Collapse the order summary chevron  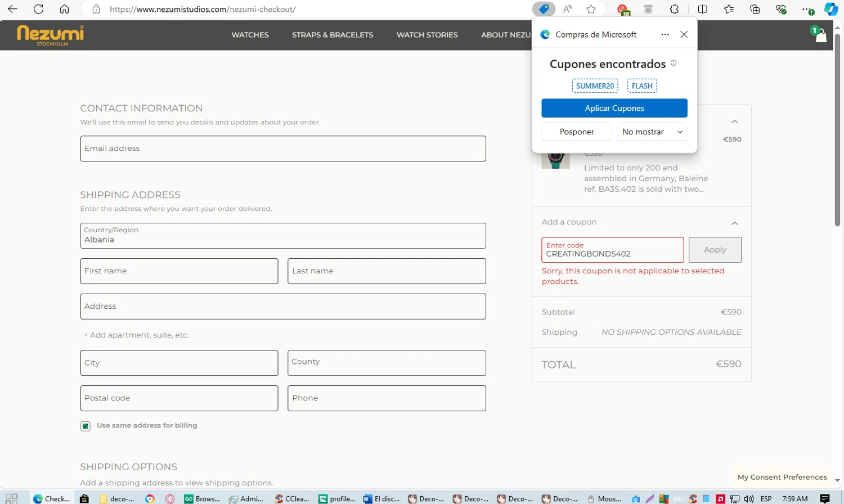[x=734, y=121]
